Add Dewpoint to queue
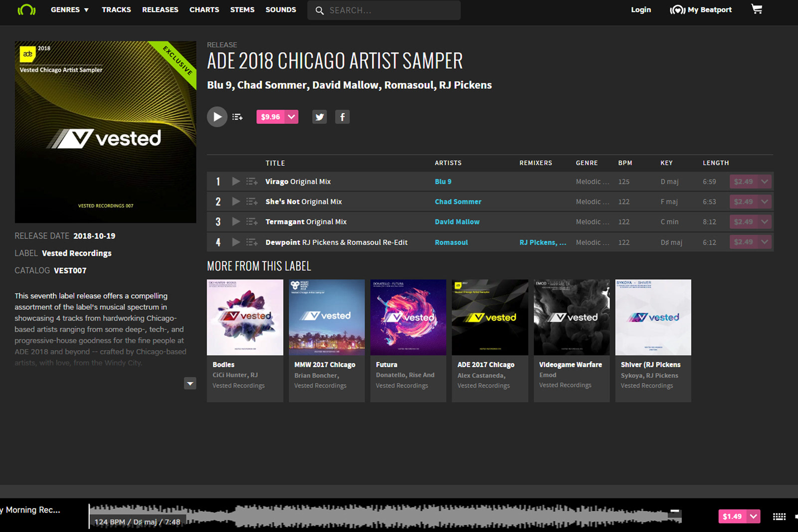Viewport: 798px width, 532px height. coord(252,242)
